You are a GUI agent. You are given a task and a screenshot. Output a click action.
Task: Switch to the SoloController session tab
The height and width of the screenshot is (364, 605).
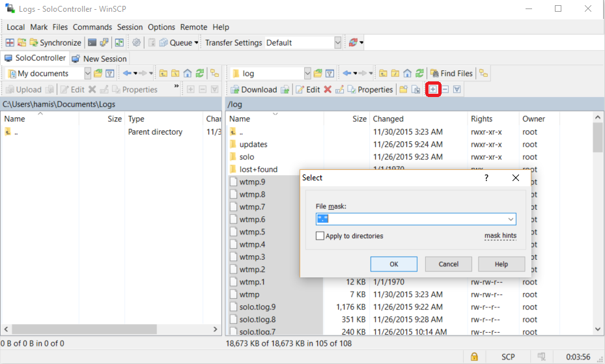coord(35,58)
